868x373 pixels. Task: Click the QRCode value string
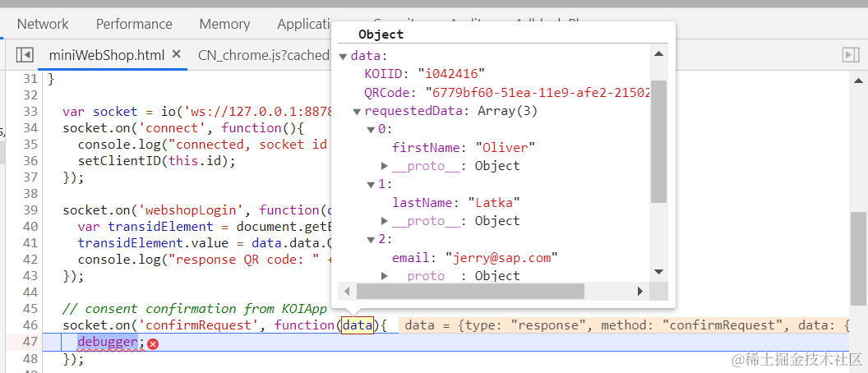[x=537, y=92]
